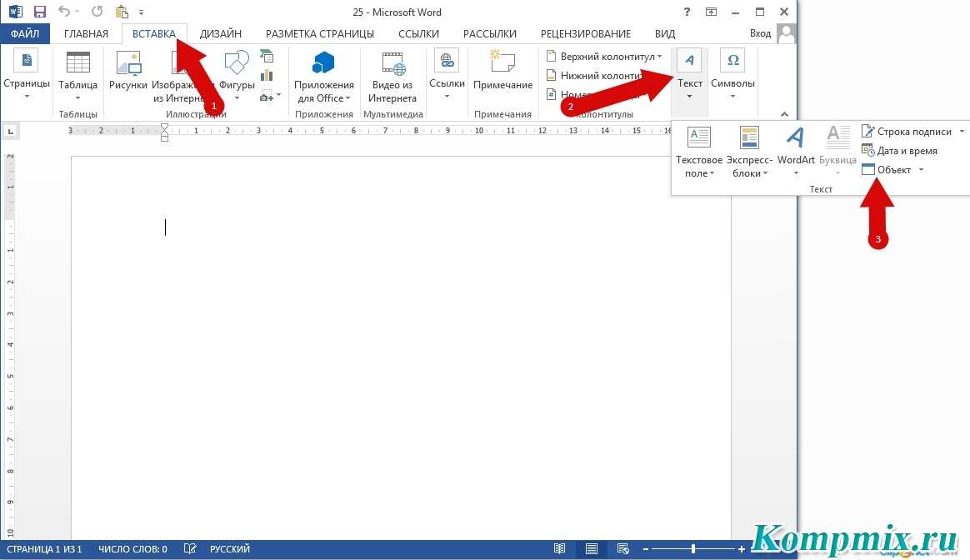This screenshot has width=970, height=560.
Task: Switch to Print Layout view
Action: click(x=592, y=549)
